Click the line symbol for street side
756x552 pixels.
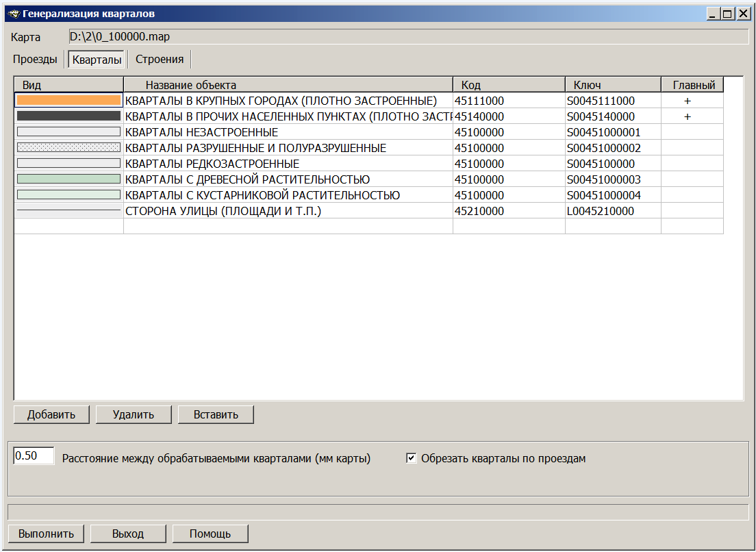click(x=68, y=211)
